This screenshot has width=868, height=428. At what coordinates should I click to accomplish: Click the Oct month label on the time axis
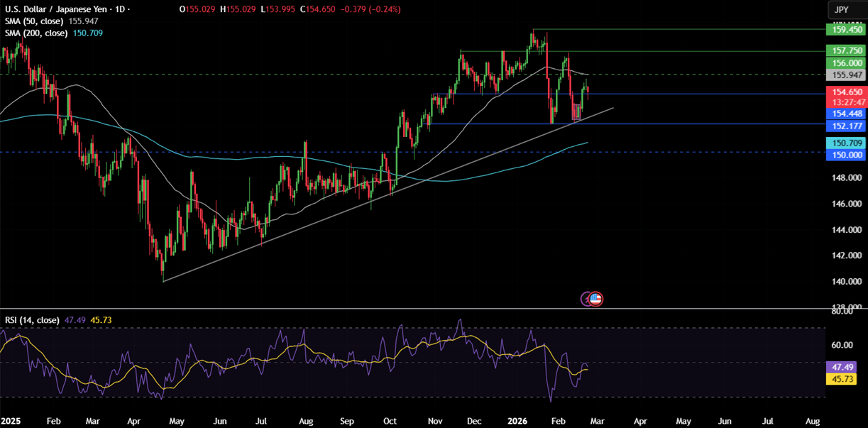[x=389, y=421]
